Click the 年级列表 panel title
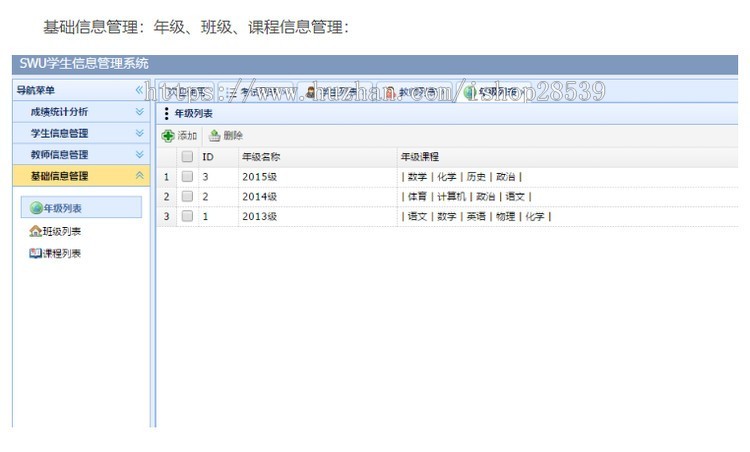Screen dimensions: 750x452 tap(193, 114)
